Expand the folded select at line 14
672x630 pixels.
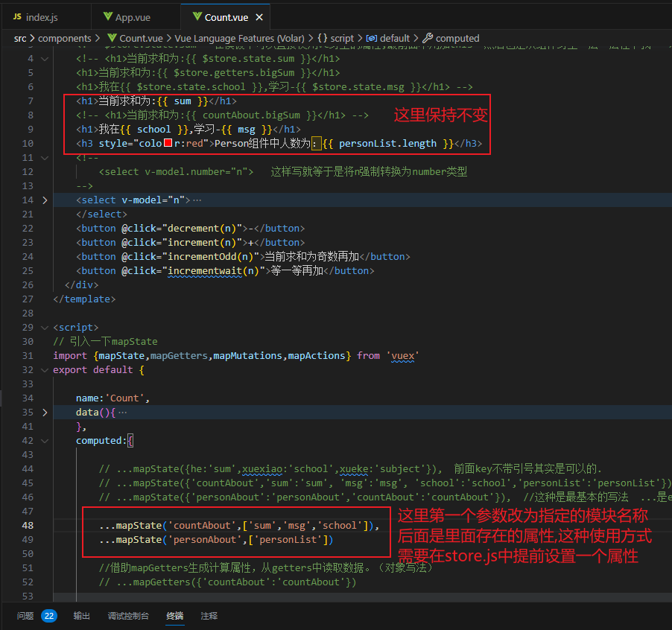click(45, 200)
